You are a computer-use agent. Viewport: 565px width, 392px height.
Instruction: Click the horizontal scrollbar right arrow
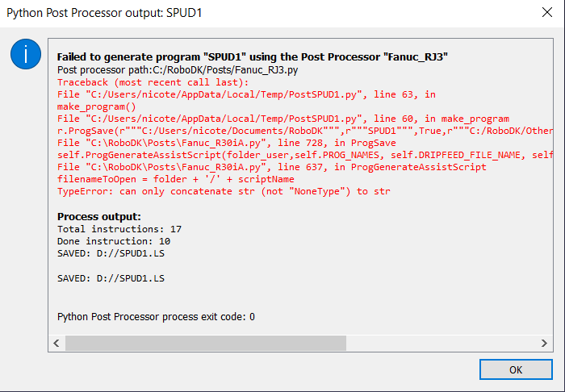coord(543,343)
